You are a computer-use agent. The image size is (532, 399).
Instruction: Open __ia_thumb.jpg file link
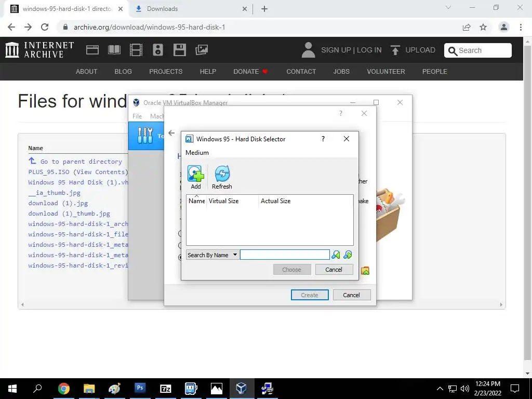pyautogui.click(x=54, y=193)
